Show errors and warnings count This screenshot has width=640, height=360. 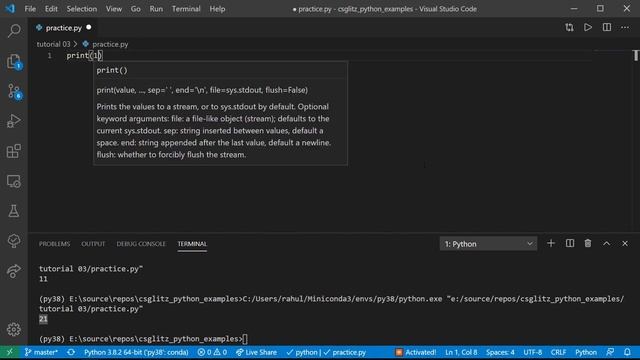(x=212, y=352)
